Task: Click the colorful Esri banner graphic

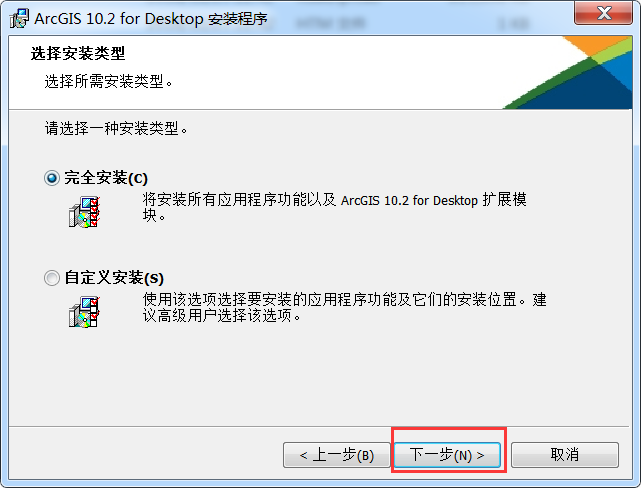Action: click(567, 72)
